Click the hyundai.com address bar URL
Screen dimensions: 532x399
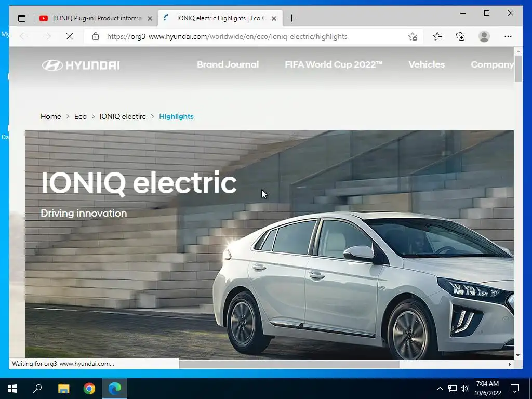pos(227,37)
